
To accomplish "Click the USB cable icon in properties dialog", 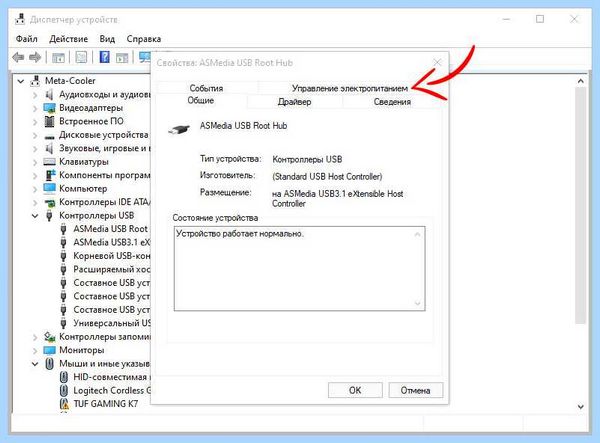I will click(x=179, y=130).
